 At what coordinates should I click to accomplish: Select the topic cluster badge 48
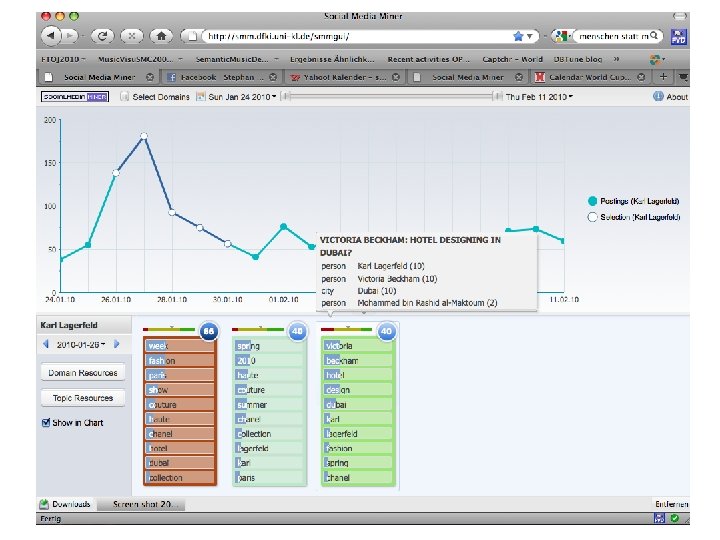[297, 331]
